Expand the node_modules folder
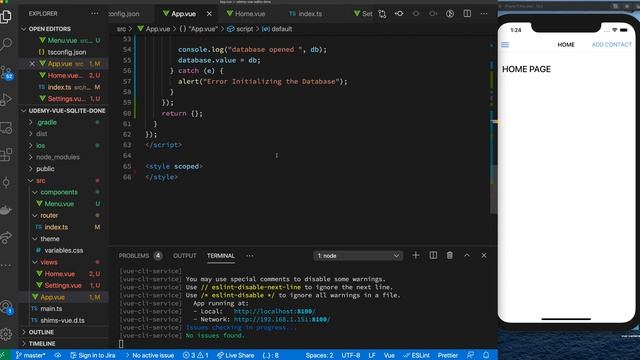This screenshot has width=640, height=360. [x=58, y=157]
